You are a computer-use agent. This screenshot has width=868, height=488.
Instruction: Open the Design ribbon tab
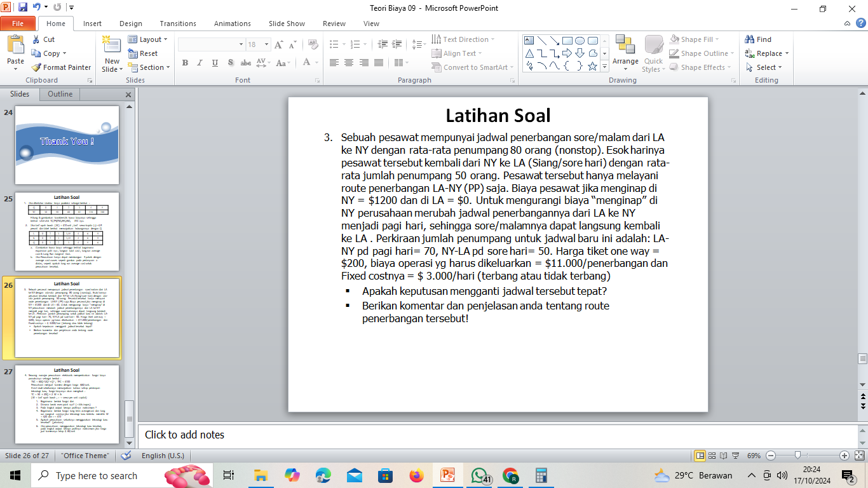pyautogui.click(x=131, y=24)
